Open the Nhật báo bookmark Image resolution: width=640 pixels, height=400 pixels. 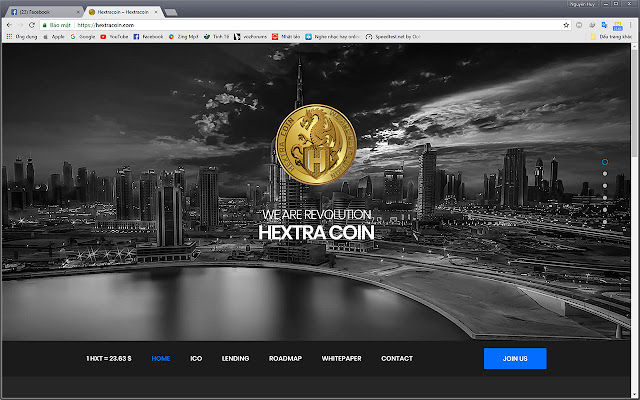click(286, 37)
